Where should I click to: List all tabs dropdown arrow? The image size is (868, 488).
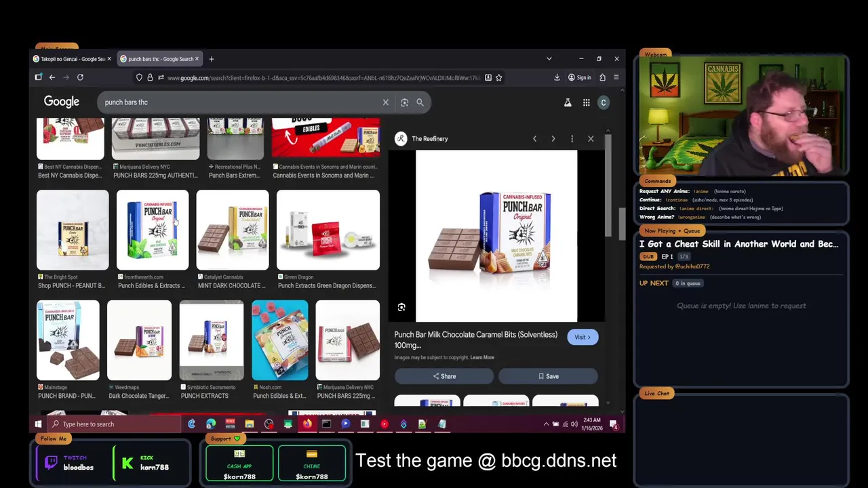click(x=549, y=59)
